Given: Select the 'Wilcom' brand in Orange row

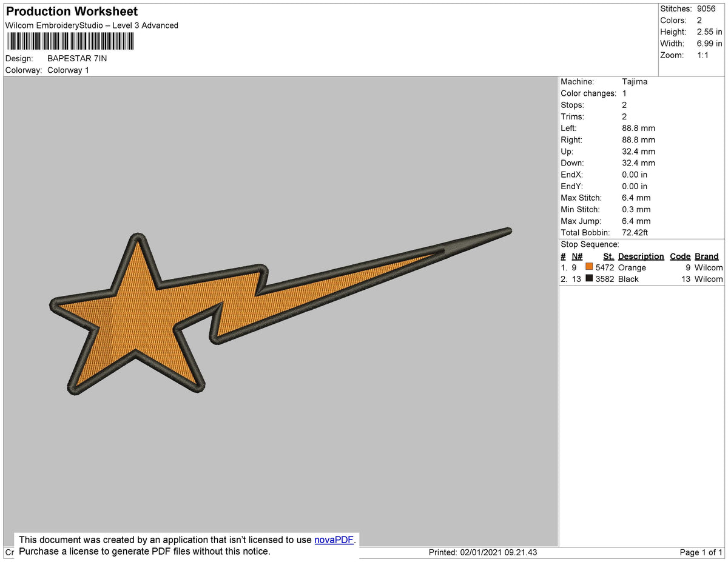Looking at the screenshot, I should click(x=709, y=267).
